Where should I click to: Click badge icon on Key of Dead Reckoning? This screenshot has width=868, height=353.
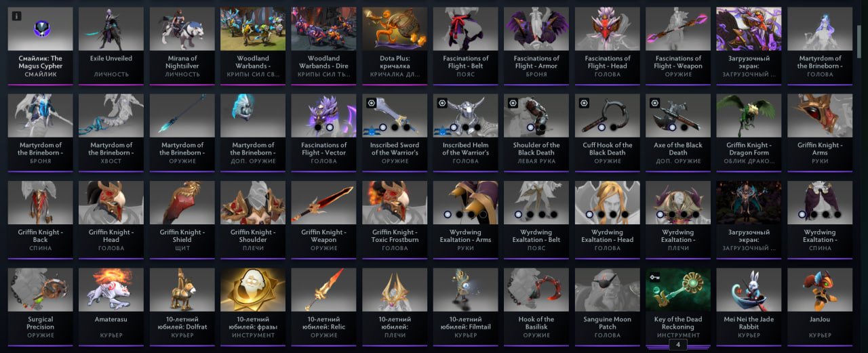[x=656, y=278]
